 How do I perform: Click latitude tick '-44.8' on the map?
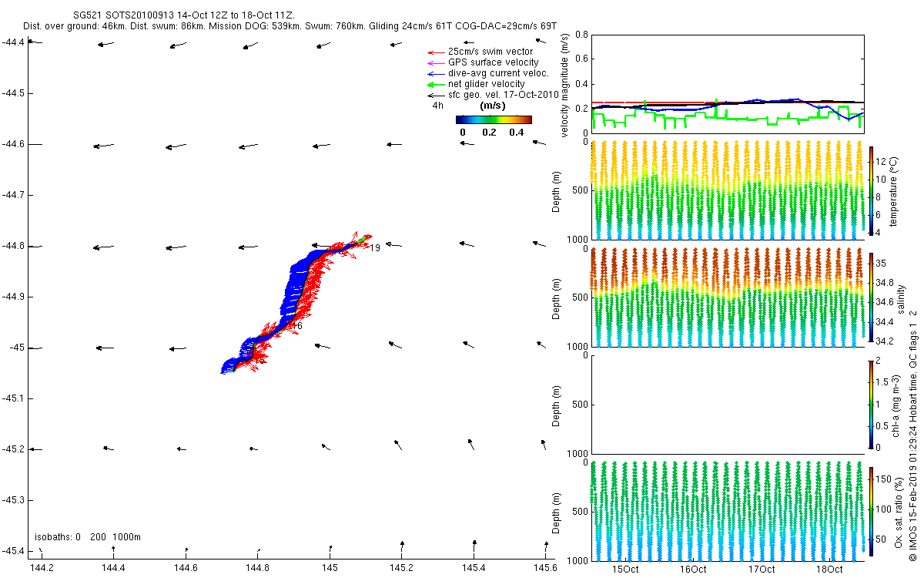click(14, 246)
